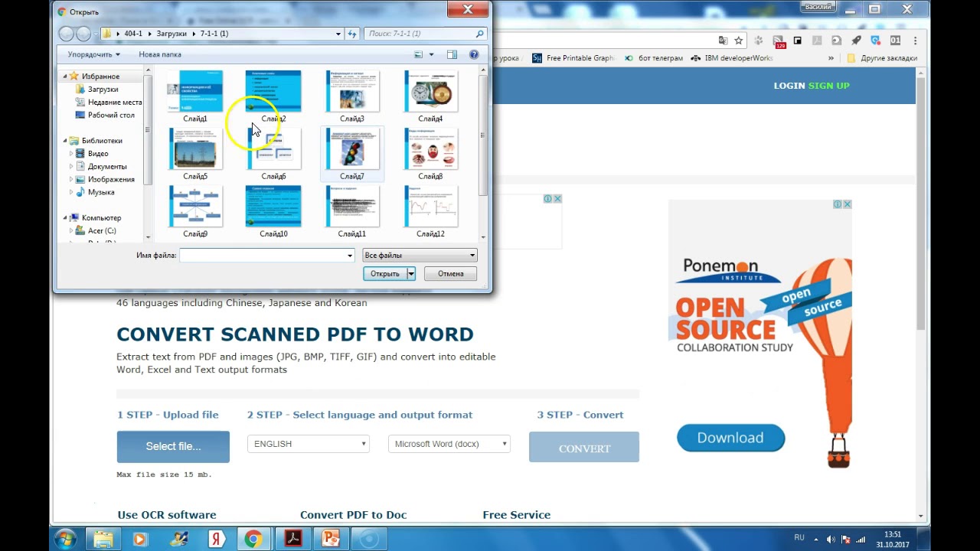Viewport: 980px width, 551px height.
Task: Follow the LOGIN link
Action: [789, 86]
